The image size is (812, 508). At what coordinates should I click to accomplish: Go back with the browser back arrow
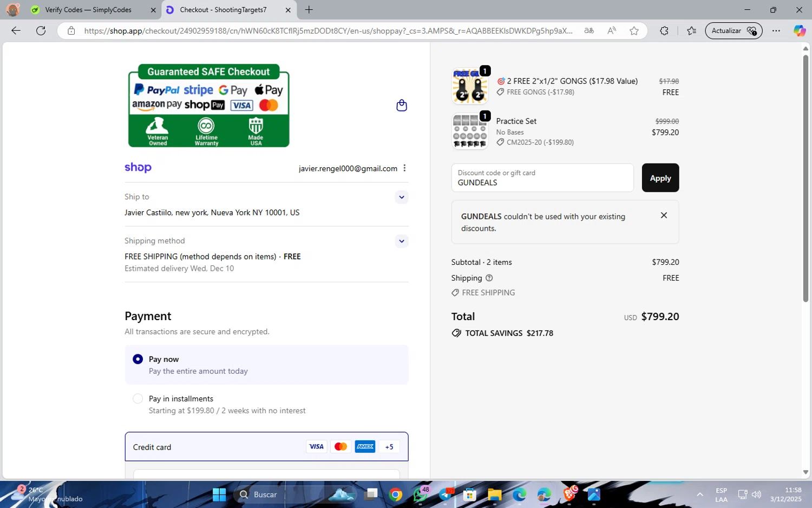point(16,31)
